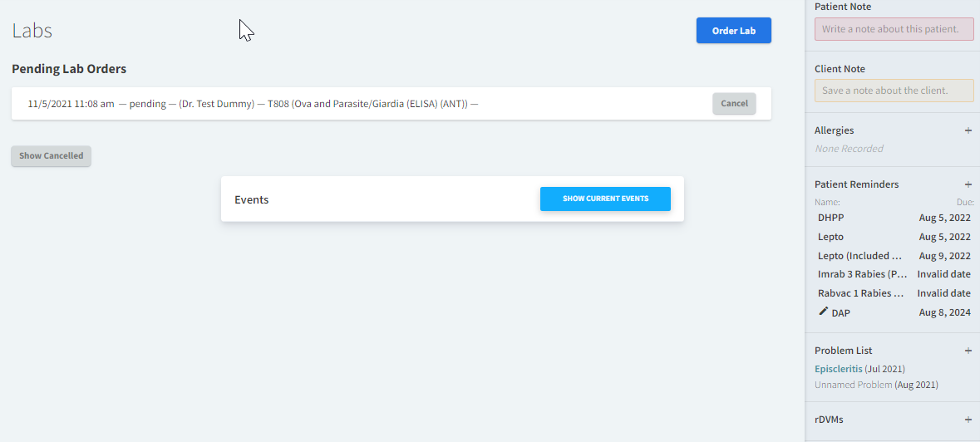This screenshot has height=442, width=980.
Task: Click the Order Lab button
Action: [x=733, y=31]
